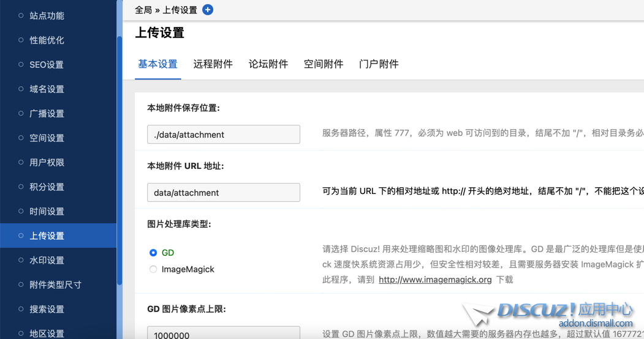Screen dimensions: 644x339
Task: Select the GD image library radio button
Action: point(153,253)
